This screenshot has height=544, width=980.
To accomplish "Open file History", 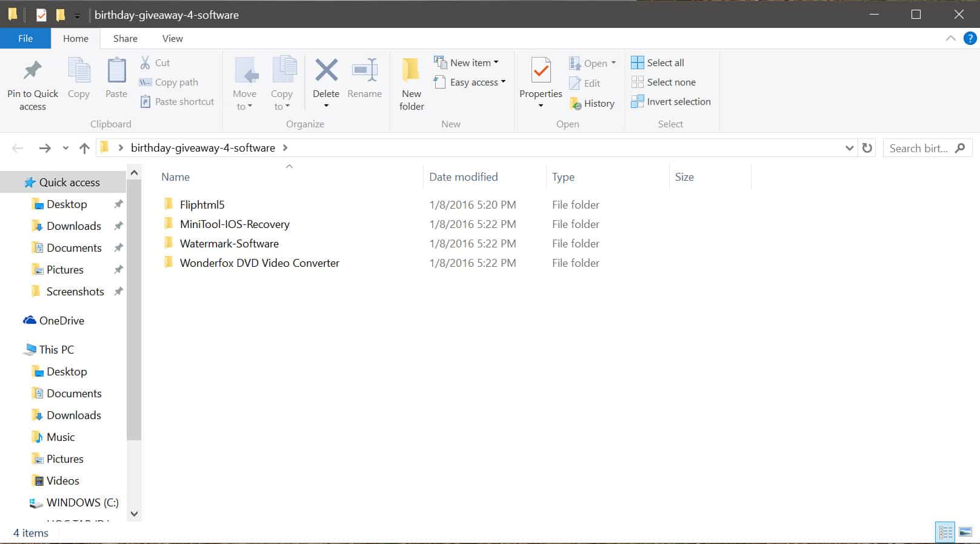I will [592, 103].
